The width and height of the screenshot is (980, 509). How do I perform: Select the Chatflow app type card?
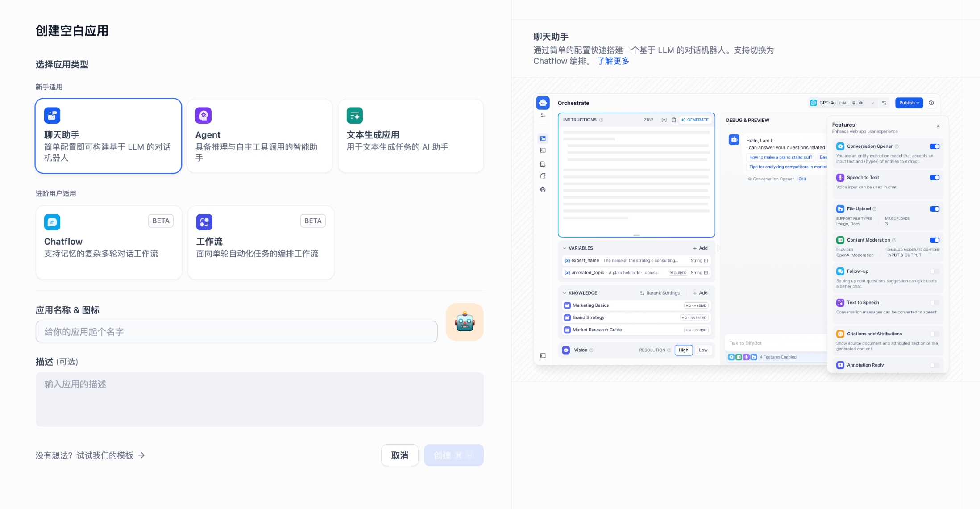[108, 242]
